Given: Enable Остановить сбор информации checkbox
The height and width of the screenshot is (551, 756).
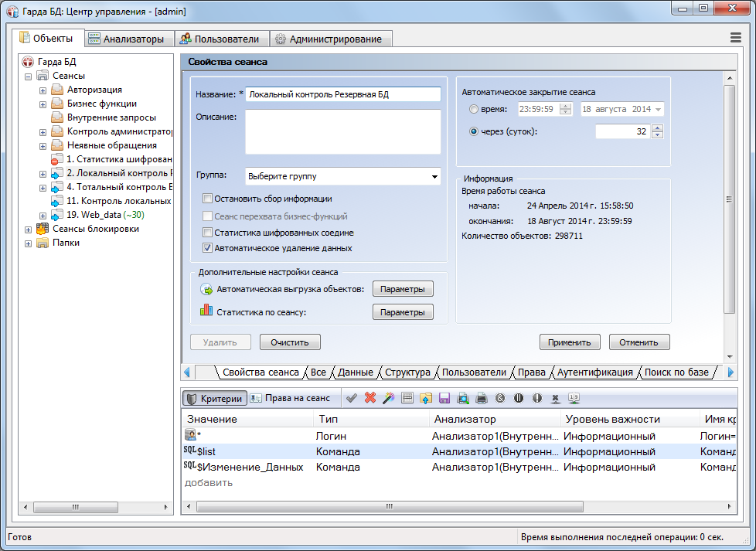Looking at the screenshot, I should 207,199.
